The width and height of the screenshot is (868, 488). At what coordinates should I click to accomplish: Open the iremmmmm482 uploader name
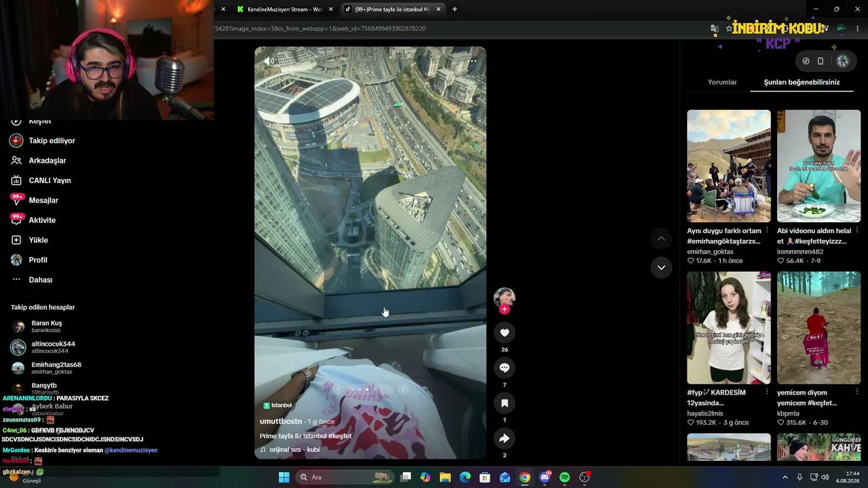point(800,251)
